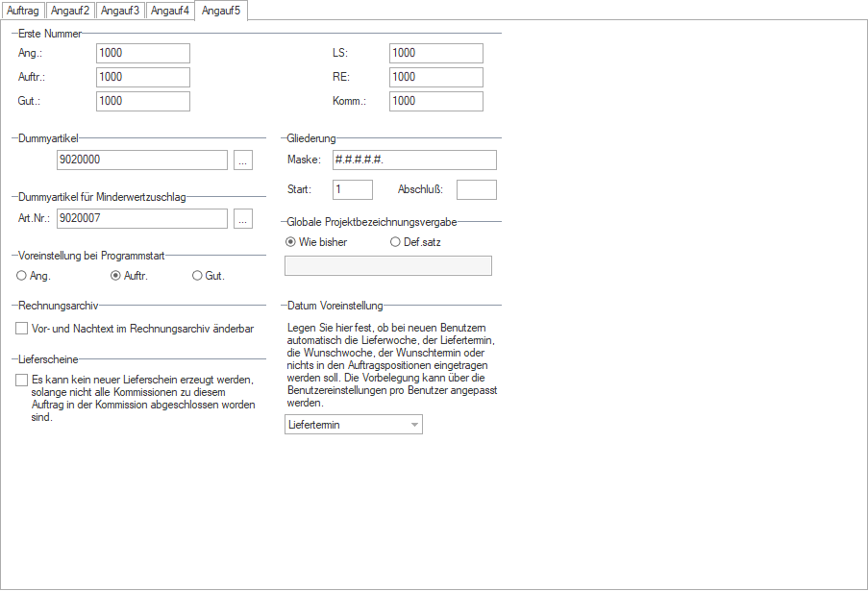Select Gut. as program start preset

(x=209, y=276)
